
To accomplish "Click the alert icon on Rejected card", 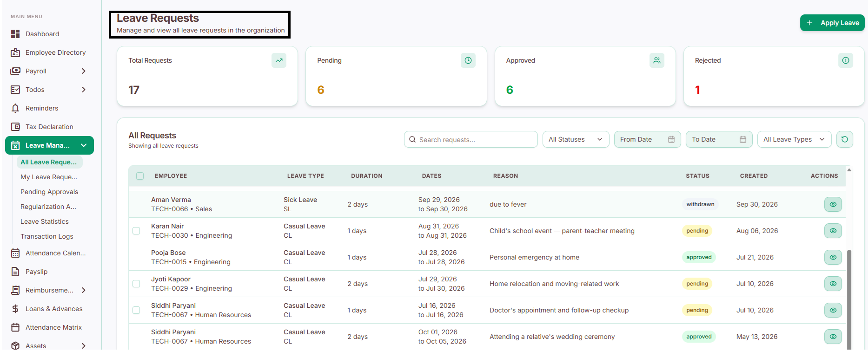I will click(846, 60).
